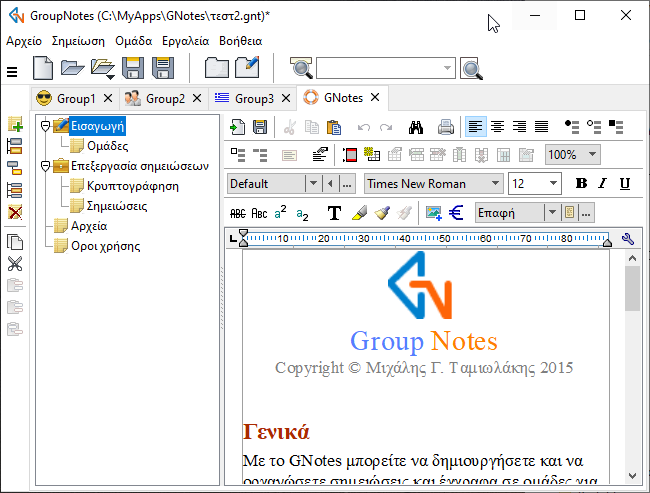Screen dimensions: 650x493
Task: Open the Επαφή dropdown
Action: [552, 213]
